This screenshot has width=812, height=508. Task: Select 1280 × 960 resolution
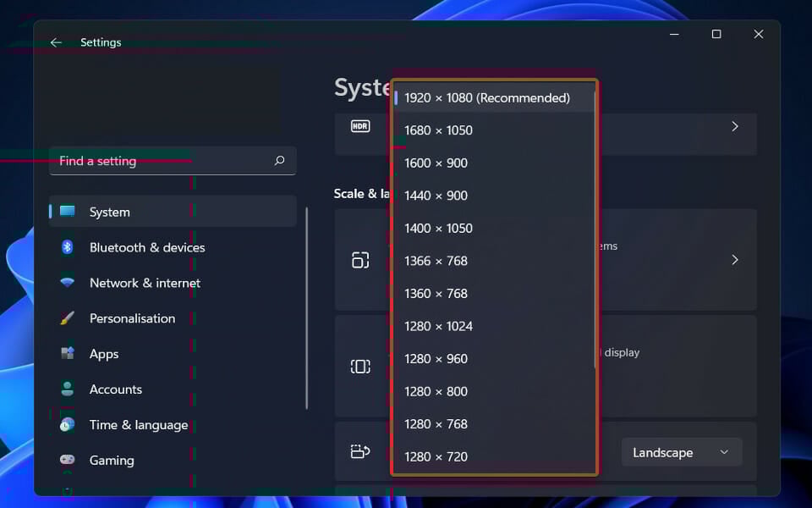pyautogui.click(x=494, y=359)
